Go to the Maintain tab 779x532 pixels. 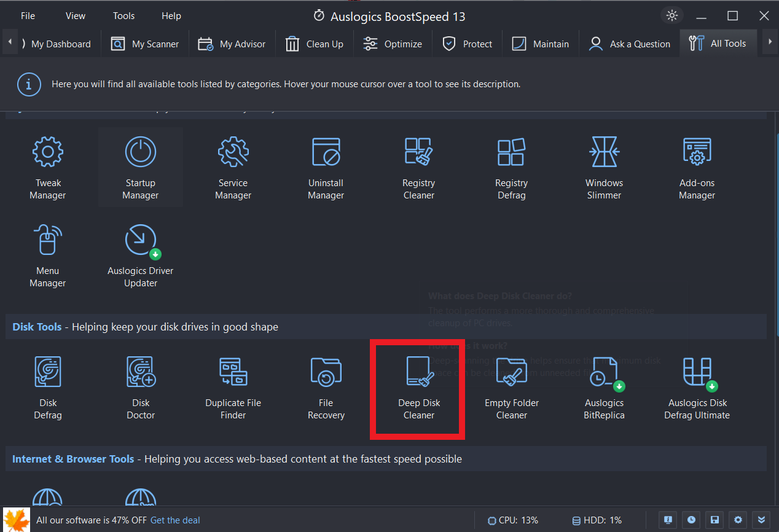coord(541,44)
